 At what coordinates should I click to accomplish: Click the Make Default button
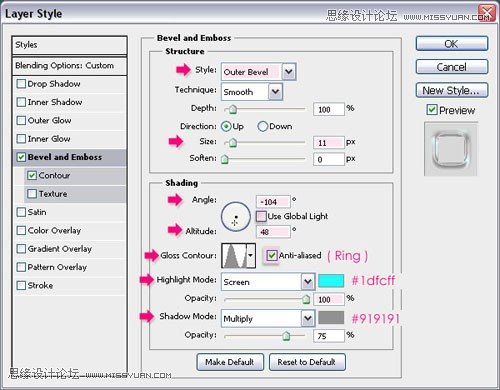pos(230,362)
